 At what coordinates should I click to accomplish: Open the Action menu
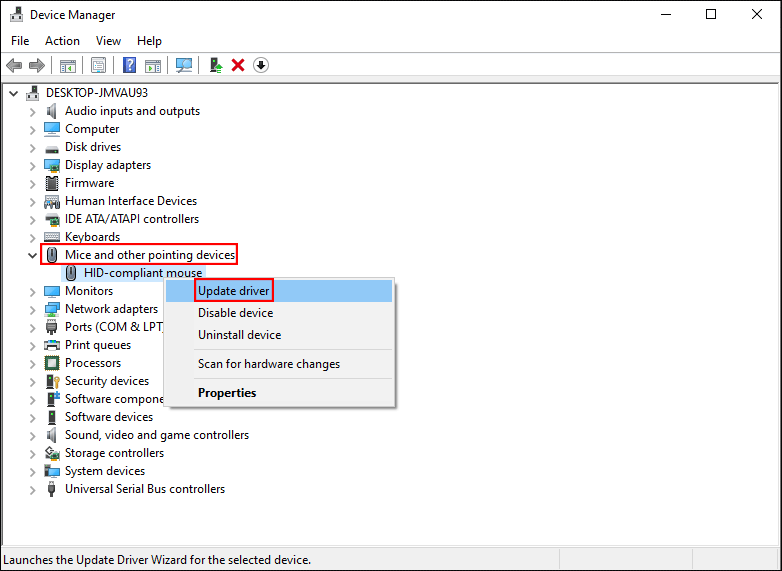[62, 41]
